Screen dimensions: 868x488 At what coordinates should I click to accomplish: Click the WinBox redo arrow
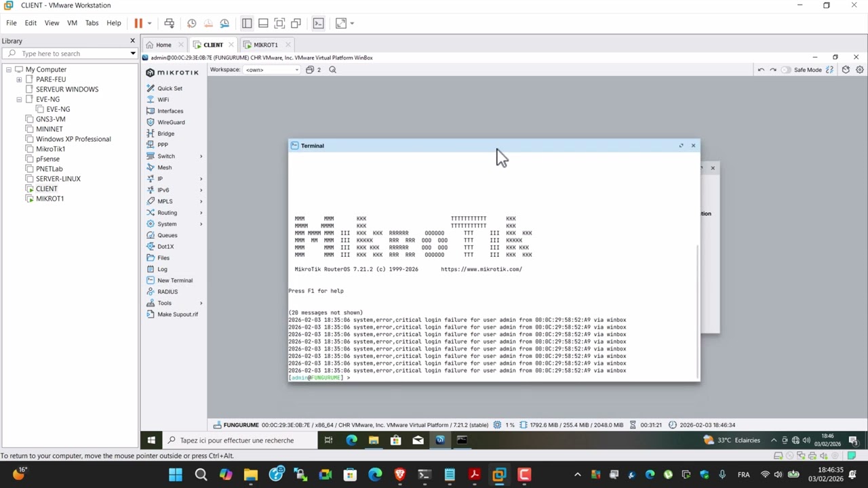[773, 70]
